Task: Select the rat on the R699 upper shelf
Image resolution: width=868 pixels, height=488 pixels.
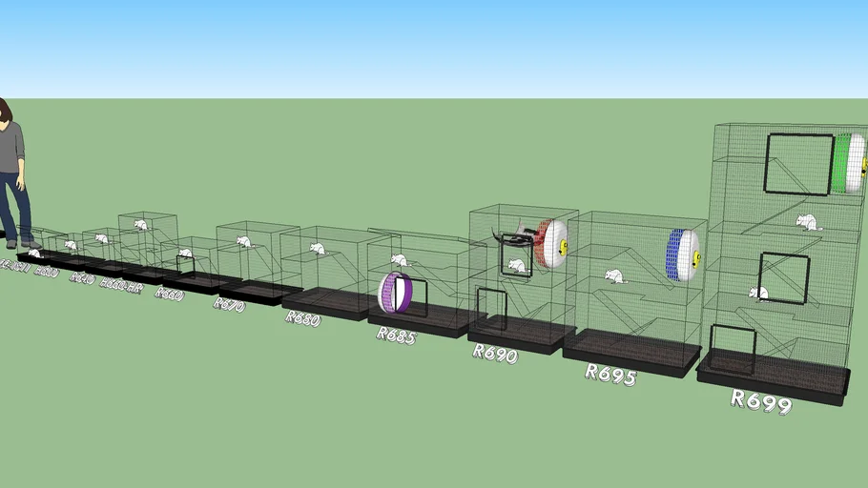Action: coord(808,222)
